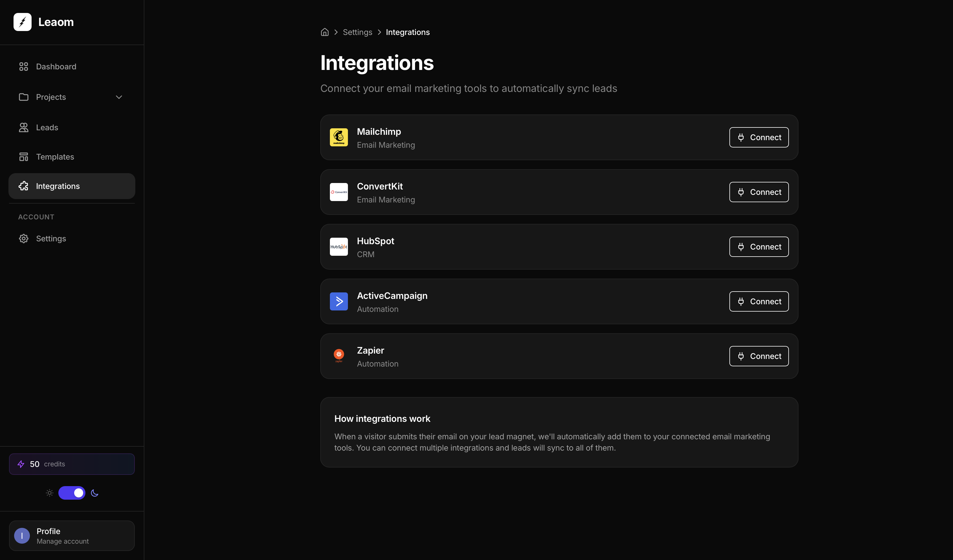Go to Templates in sidebar
The image size is (953, 560).
tap(55, 157)
